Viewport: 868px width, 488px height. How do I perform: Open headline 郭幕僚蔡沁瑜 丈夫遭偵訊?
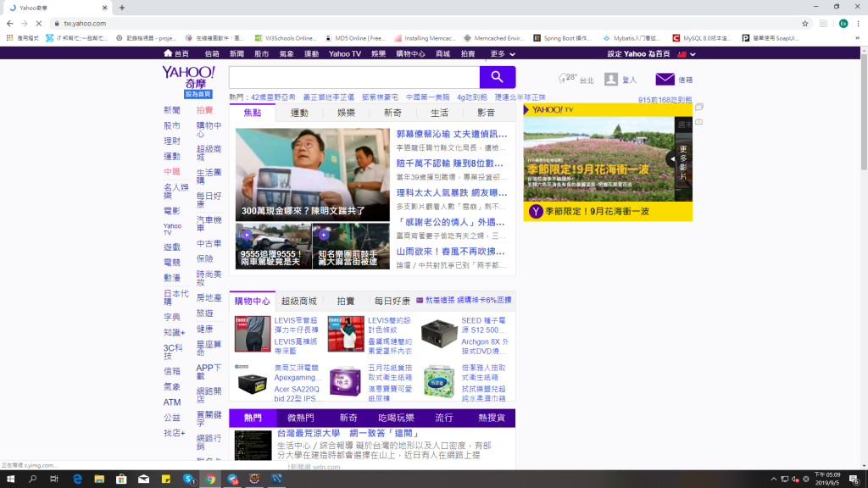pos(452,134)
